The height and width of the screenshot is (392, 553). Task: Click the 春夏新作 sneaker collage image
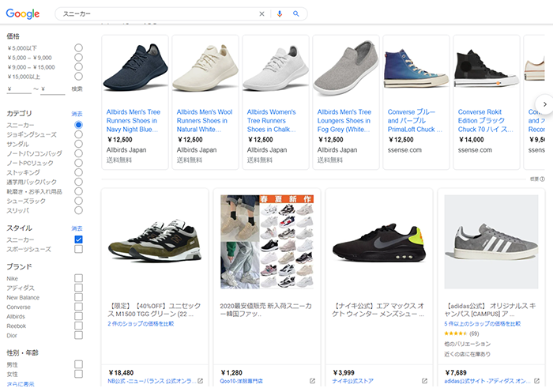(267, 242)
